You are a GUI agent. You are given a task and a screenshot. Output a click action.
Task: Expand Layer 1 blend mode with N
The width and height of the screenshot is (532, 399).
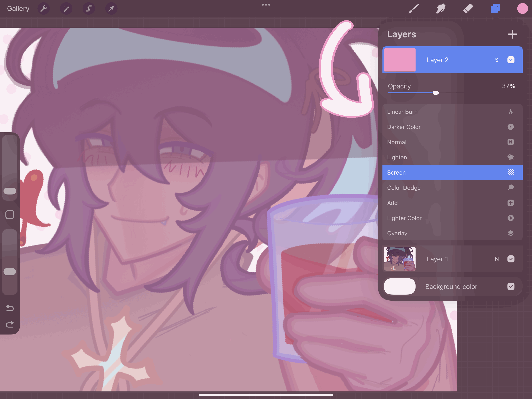tap(497, 259)
